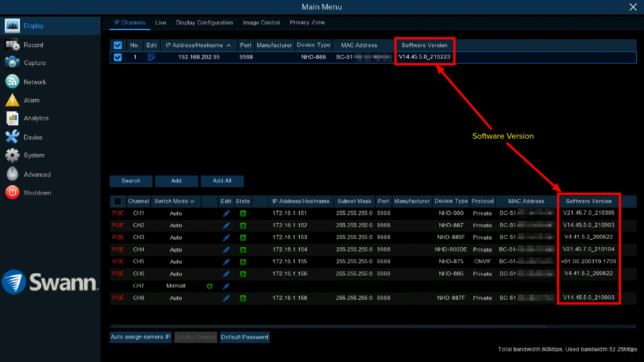This screenshot has width=644, height=362.
Task: Click the Default Password button
Action: click(244, 337)
